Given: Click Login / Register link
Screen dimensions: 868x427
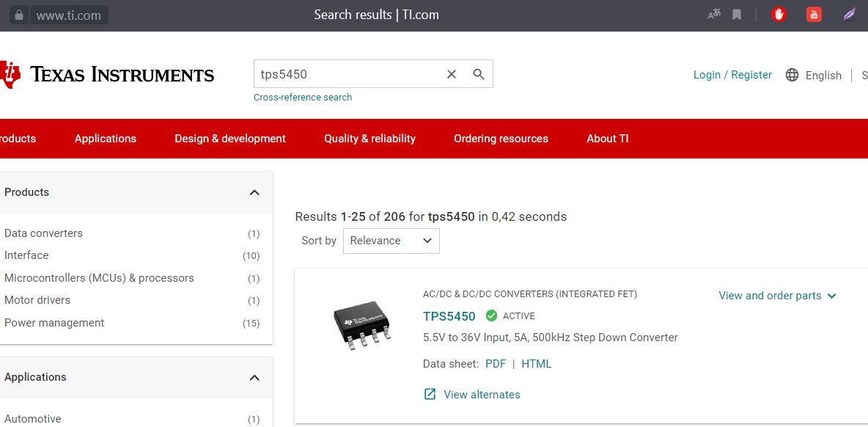Looking at the screenshot, I should [x=732, y=75].
